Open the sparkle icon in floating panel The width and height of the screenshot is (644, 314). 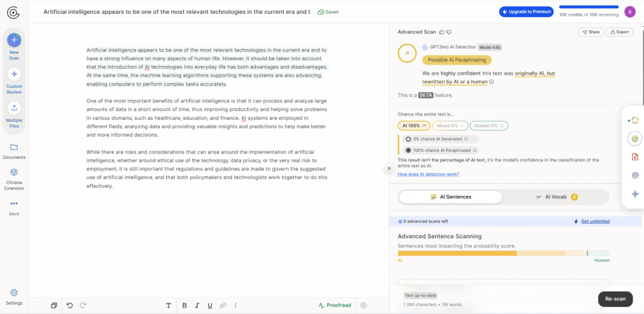tap(635, 194)
